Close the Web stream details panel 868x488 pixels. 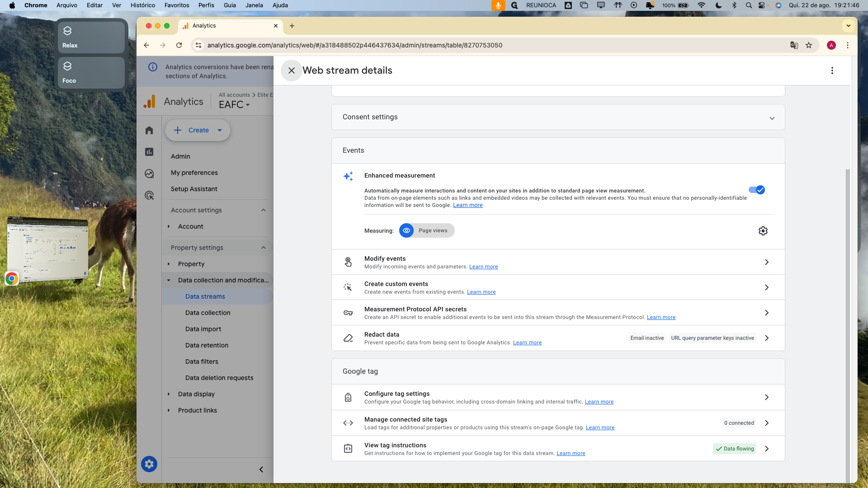292,70
